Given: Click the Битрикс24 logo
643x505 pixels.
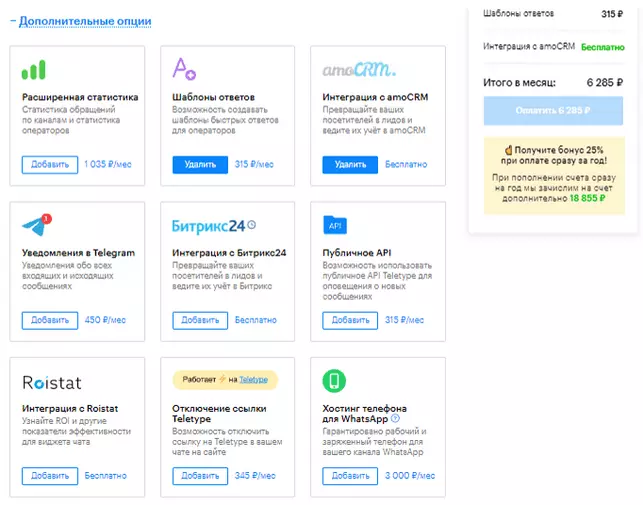Looking at the screenshot, I should coord(214,226).
